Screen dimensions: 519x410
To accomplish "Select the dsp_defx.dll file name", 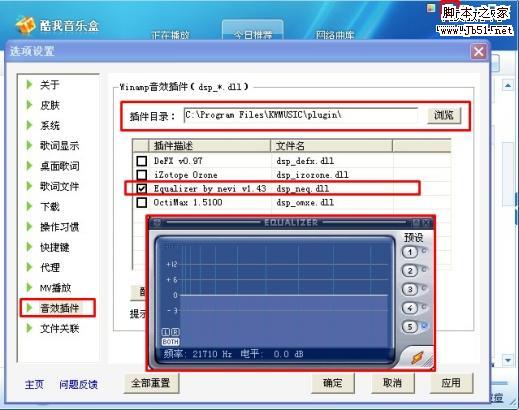I will point(305,161).
